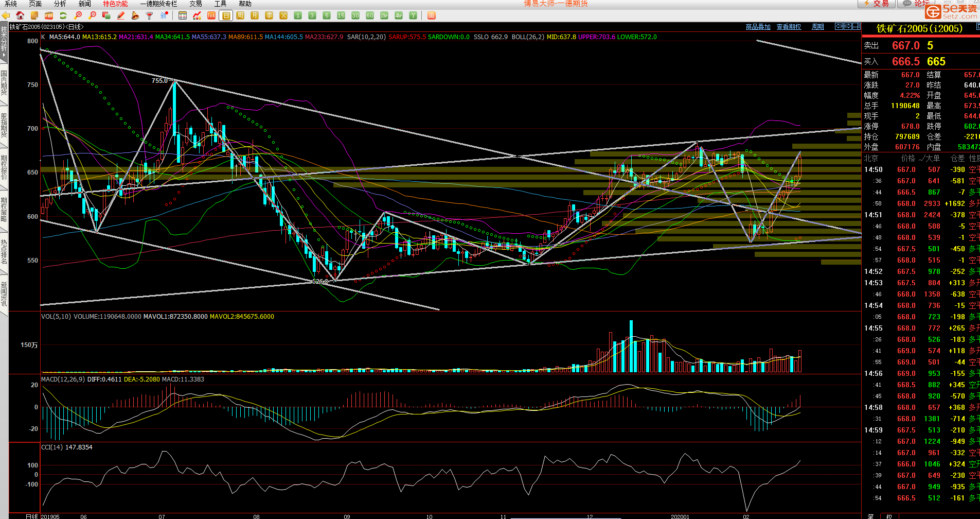Click the back arrow toolbar icon
The width and height of the screenshot is (980, 519).
pos(6,15)
